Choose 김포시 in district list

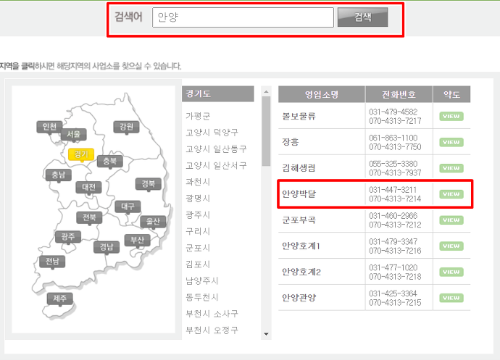[198, 264]
